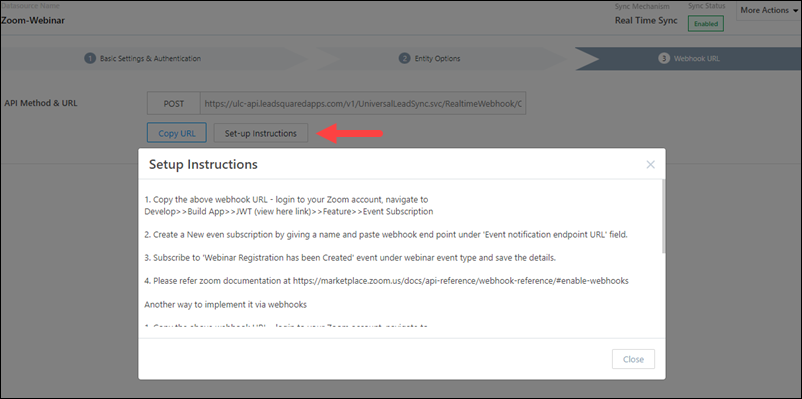Screen dimensions: 802x399
Task: Click the Real Time Sync text
Action: (646, 20)
